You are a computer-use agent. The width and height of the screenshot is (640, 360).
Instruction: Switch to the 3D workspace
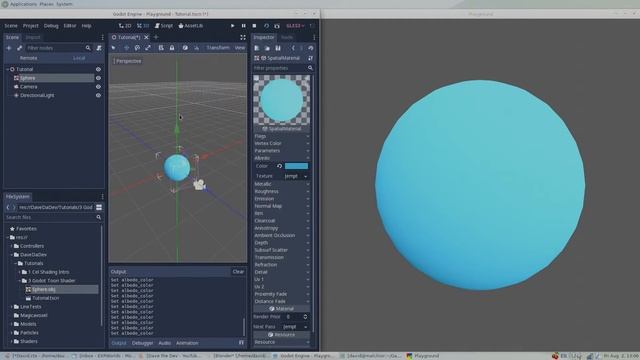click(x=143, y=26)
